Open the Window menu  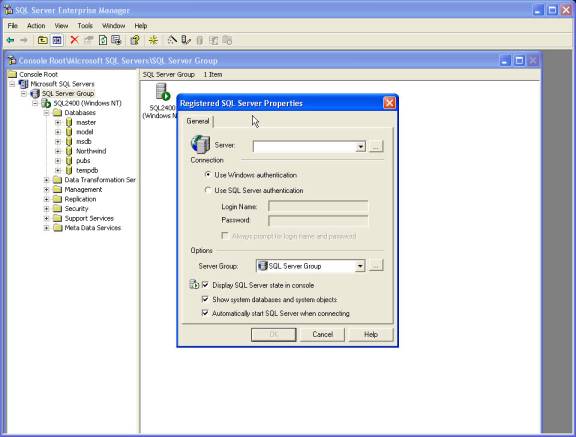pyautogui.click(x=114, y=26)
